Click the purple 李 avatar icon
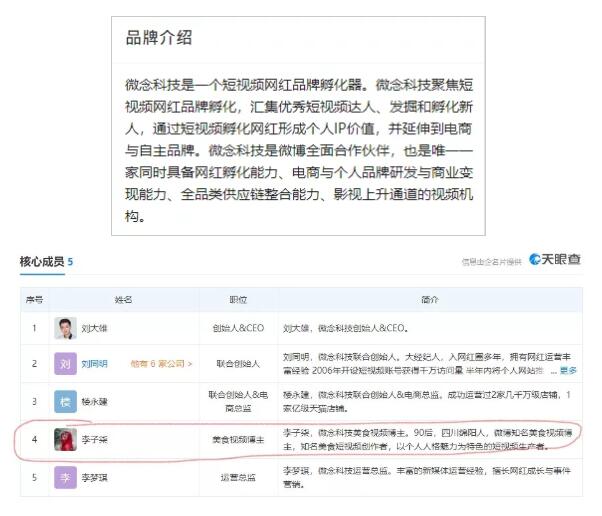 point(65,477)
